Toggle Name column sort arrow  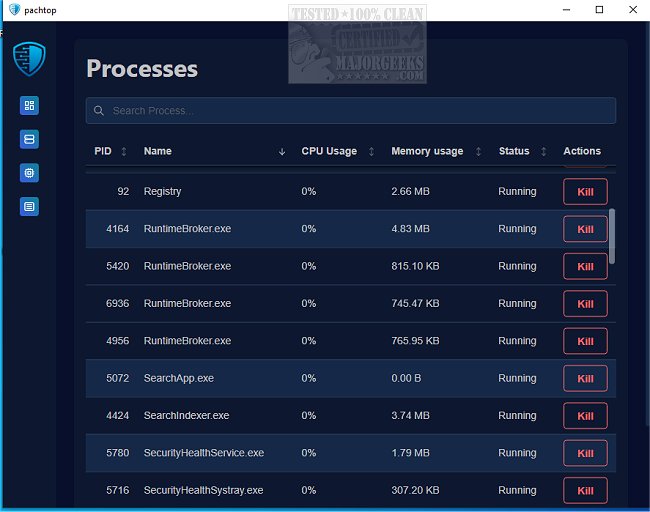pyautogui.click(x=282, y=152)
